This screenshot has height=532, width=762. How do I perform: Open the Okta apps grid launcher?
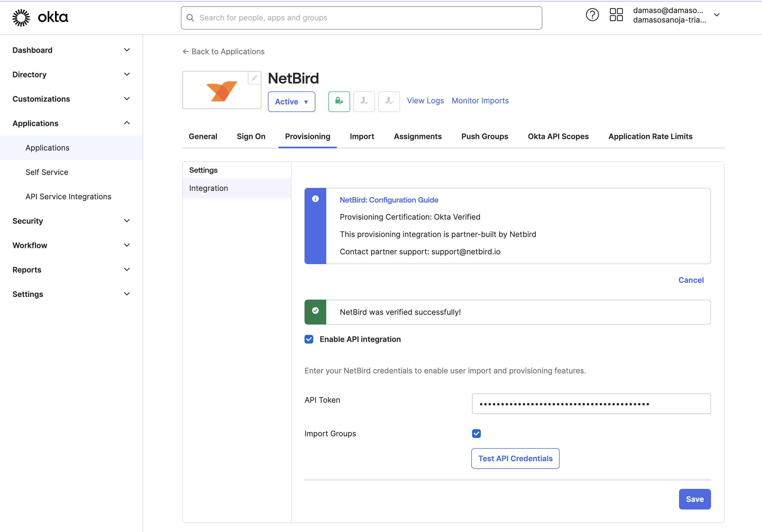(616, 15)
